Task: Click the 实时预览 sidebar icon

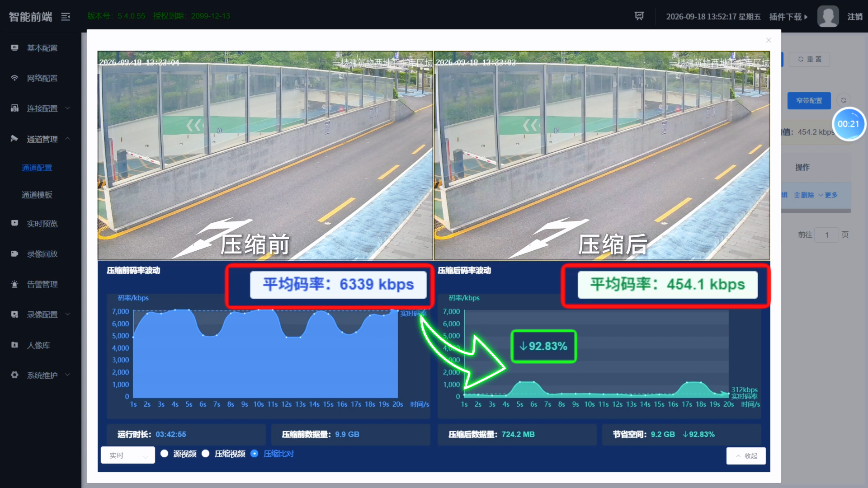Action: click(x=14, y=223)
